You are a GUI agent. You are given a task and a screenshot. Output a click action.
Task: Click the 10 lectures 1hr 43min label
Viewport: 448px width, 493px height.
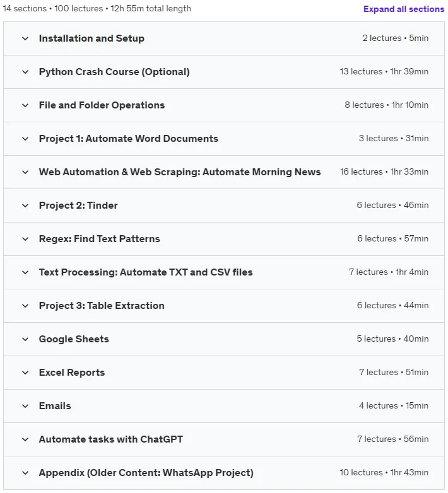(384, 473)
